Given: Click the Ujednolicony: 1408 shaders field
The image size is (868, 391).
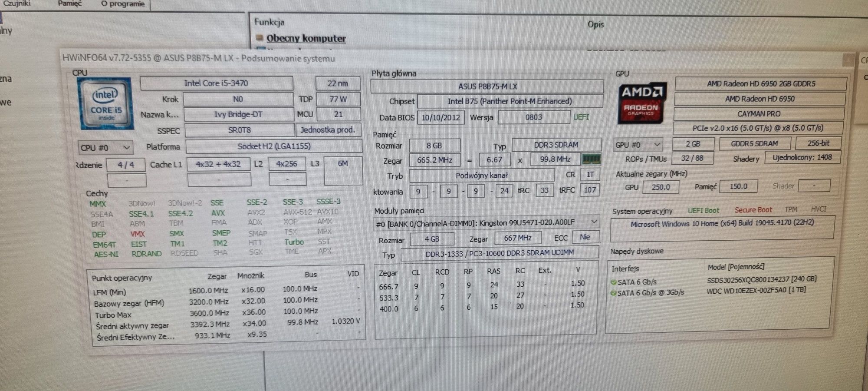Looking at the screenshot, I should [x=802, y=157].
